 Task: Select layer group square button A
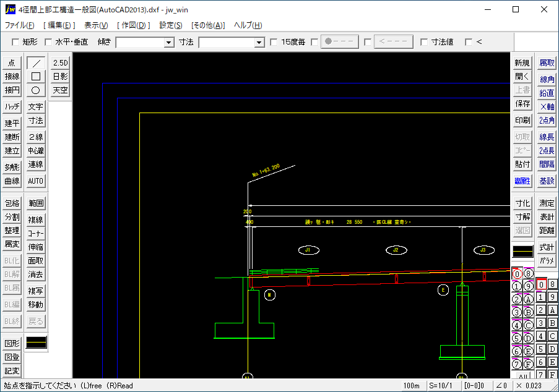[553, 310]
